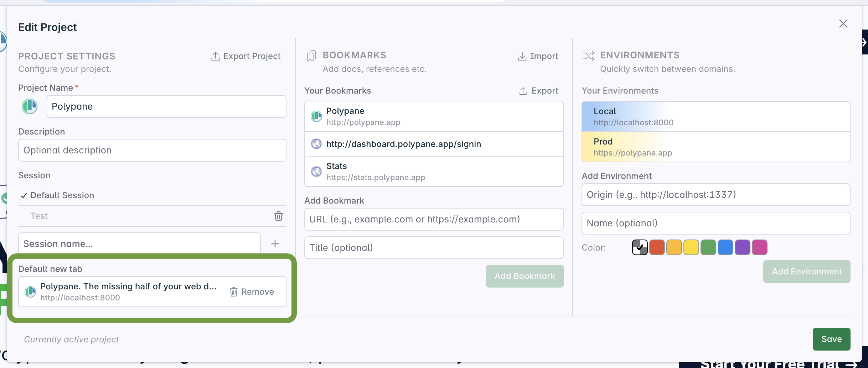Delete the Test session with trash icon
This screenshot has height=368, width=868.
(279, 216)
